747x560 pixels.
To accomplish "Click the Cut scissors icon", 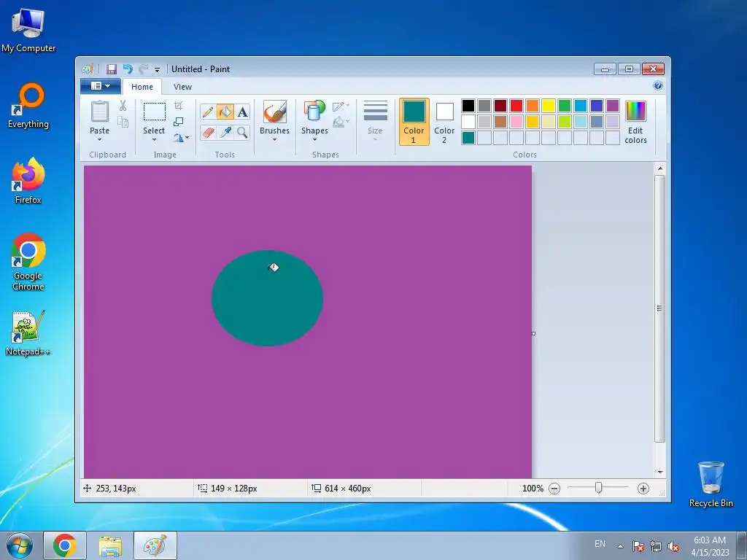I will 123,106.
